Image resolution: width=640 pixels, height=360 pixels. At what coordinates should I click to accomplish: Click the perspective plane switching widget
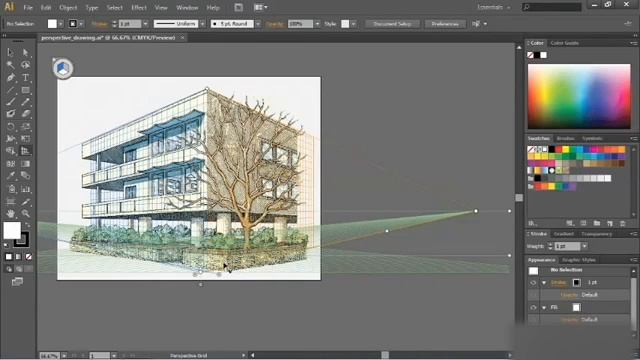tap(63, 68)
